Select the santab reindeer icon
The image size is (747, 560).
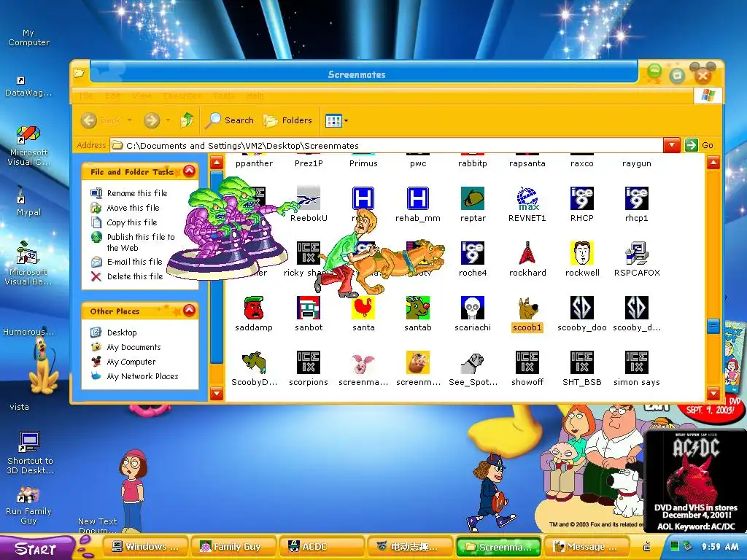pyautogui.click(x=418, y=308)
